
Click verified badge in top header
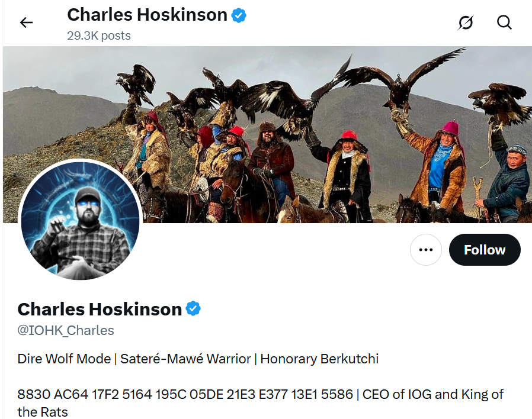pos(239,15)
